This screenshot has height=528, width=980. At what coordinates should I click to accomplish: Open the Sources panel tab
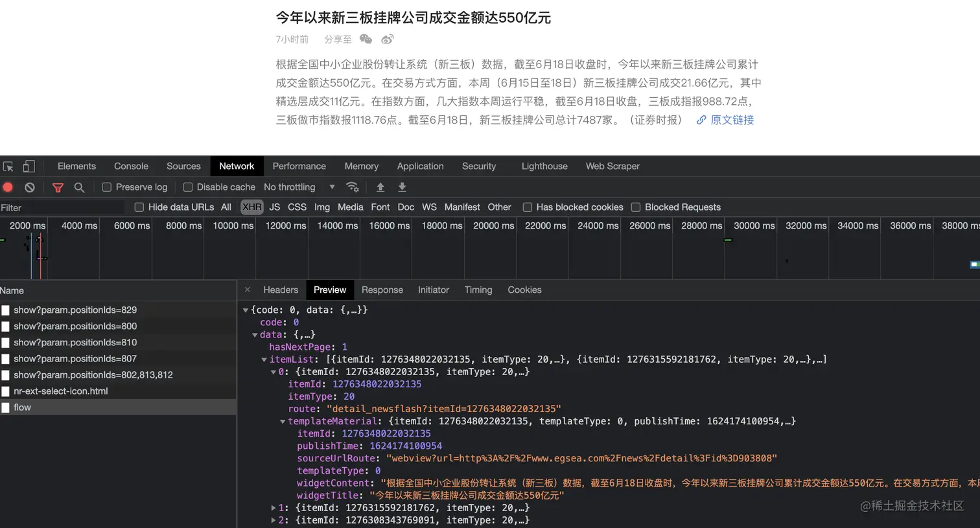(x=183, y=166)
